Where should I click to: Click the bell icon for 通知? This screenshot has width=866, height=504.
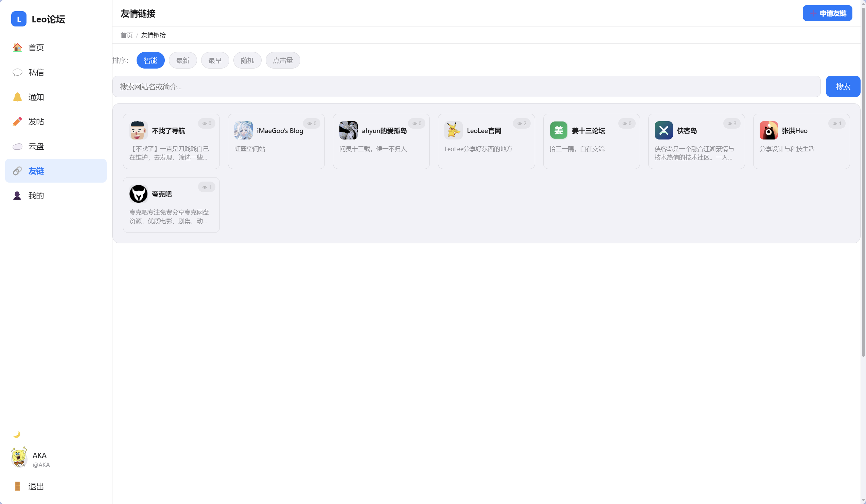click(x=17, y=97)
